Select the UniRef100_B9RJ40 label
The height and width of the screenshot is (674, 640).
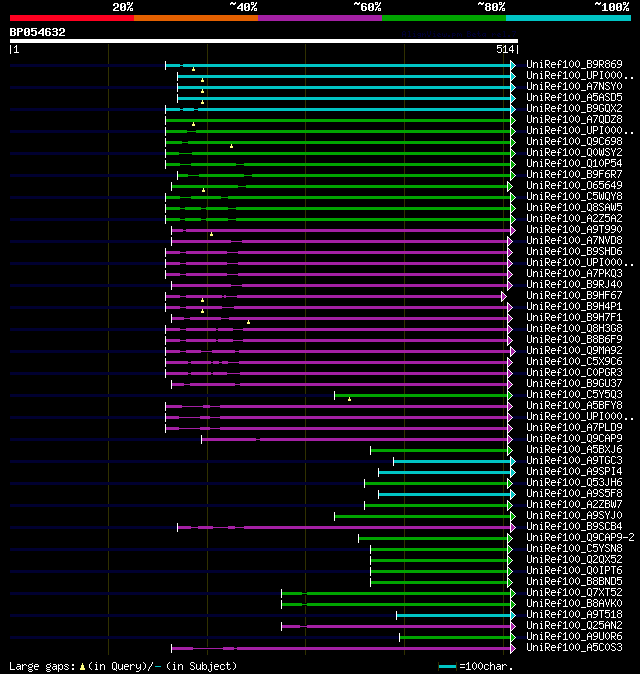click(x=574, y=285)
